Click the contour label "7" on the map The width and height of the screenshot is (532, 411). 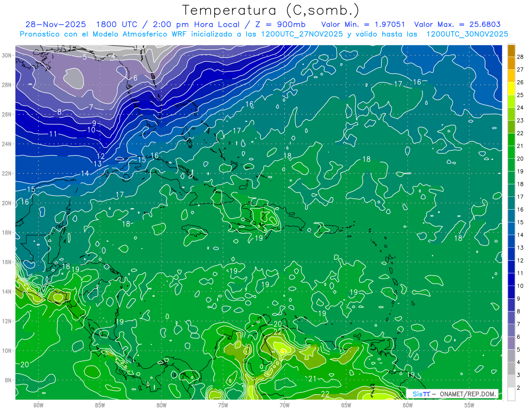(91, 107)
